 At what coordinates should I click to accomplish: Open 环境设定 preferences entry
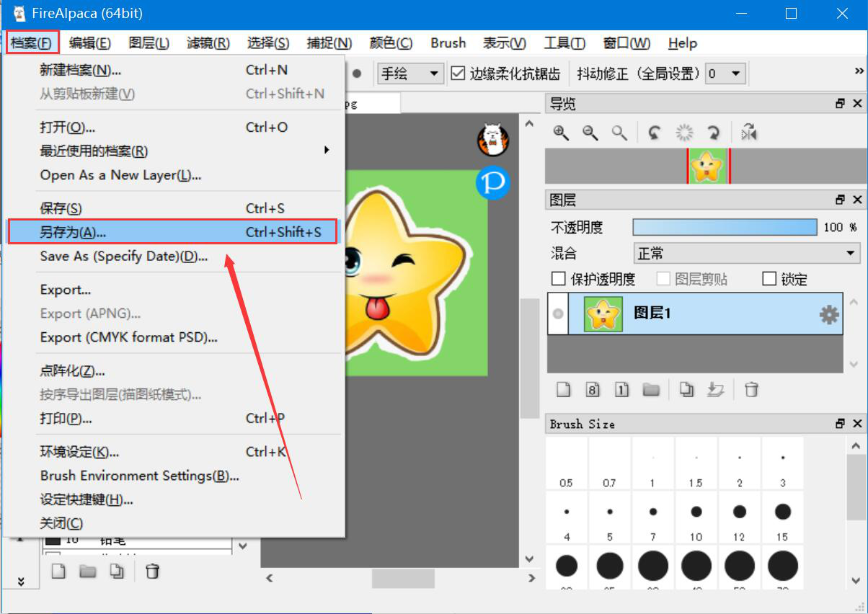click(x=174, y=452)
